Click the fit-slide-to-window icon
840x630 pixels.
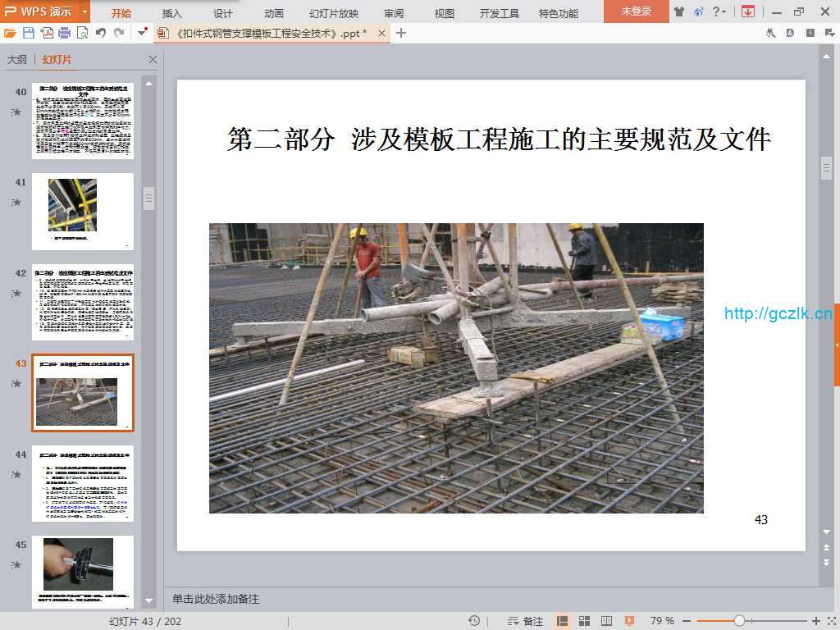point(830,621)
